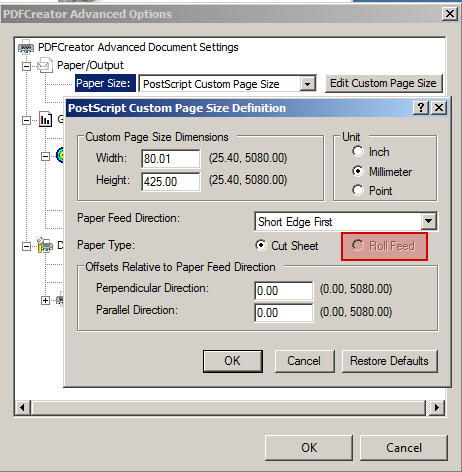This screenshot has width=462, height=472.
Task: Click OK in Custom Page Size dialog
Action: [233, 361]
